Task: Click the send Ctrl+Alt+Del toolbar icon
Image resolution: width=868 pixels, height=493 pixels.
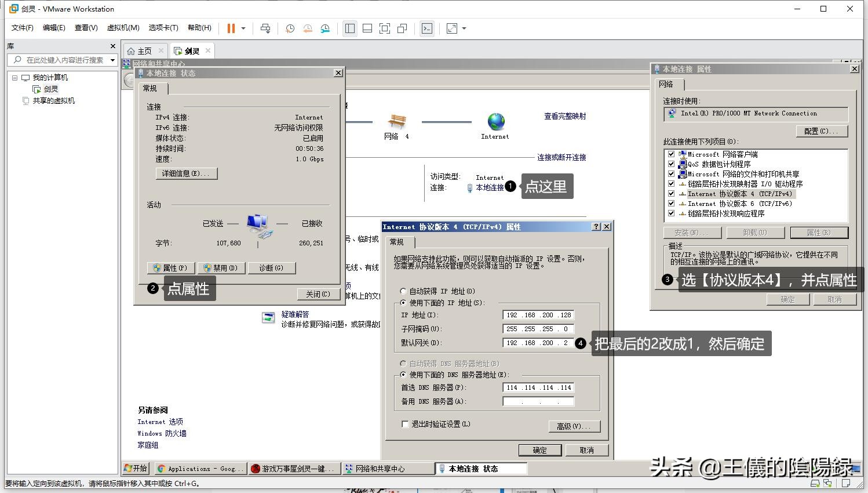Action: click(x=265, y=28)
